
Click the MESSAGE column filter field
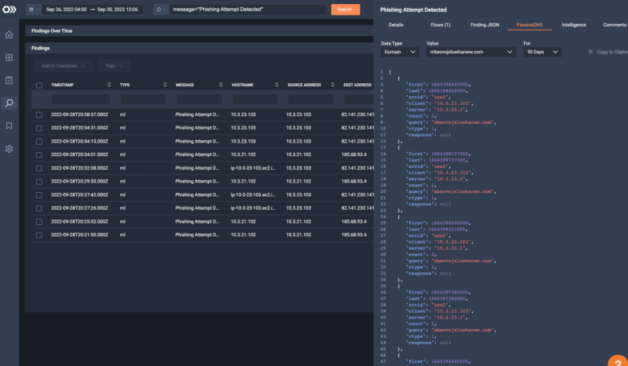pos(199,99)
